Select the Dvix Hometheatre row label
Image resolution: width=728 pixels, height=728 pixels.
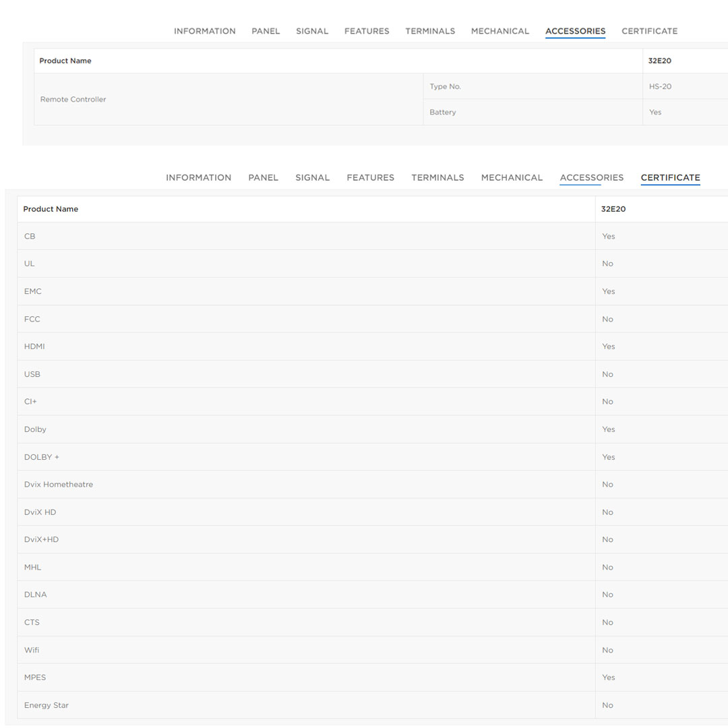[59, 485]
